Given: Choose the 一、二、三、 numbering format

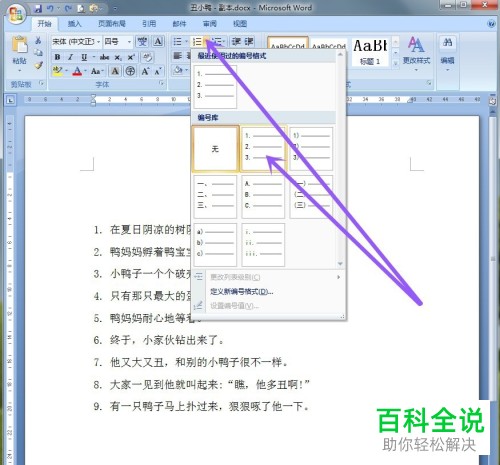Looking at the screenshot, I should click(215, 197).
